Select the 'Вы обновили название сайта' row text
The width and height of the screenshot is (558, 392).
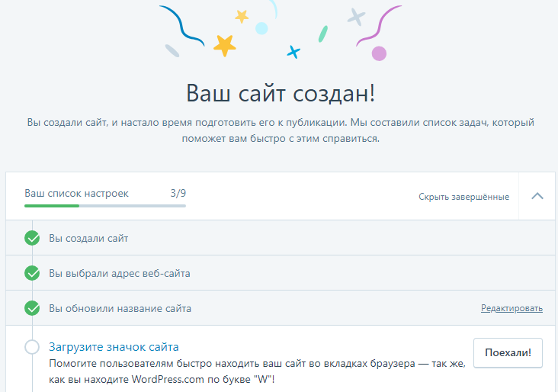click(x=120, y=308)
